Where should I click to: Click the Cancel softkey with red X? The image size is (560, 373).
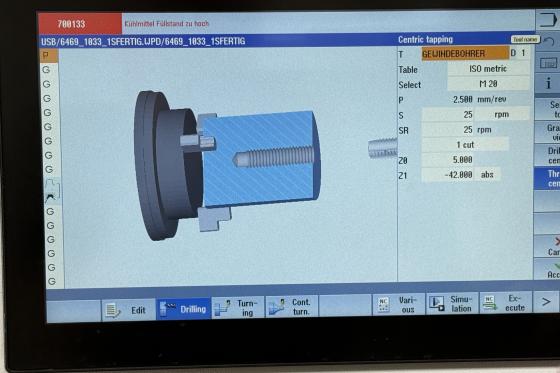[548, 246]
